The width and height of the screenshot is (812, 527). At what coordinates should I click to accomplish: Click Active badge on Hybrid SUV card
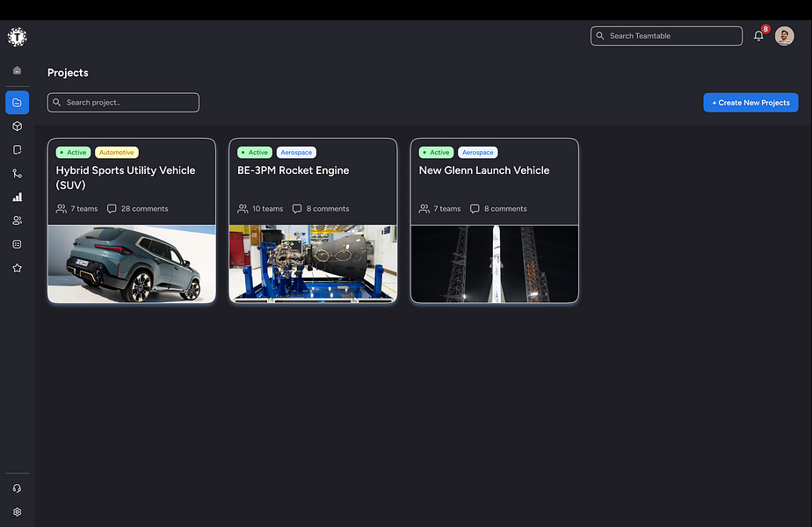74,152
